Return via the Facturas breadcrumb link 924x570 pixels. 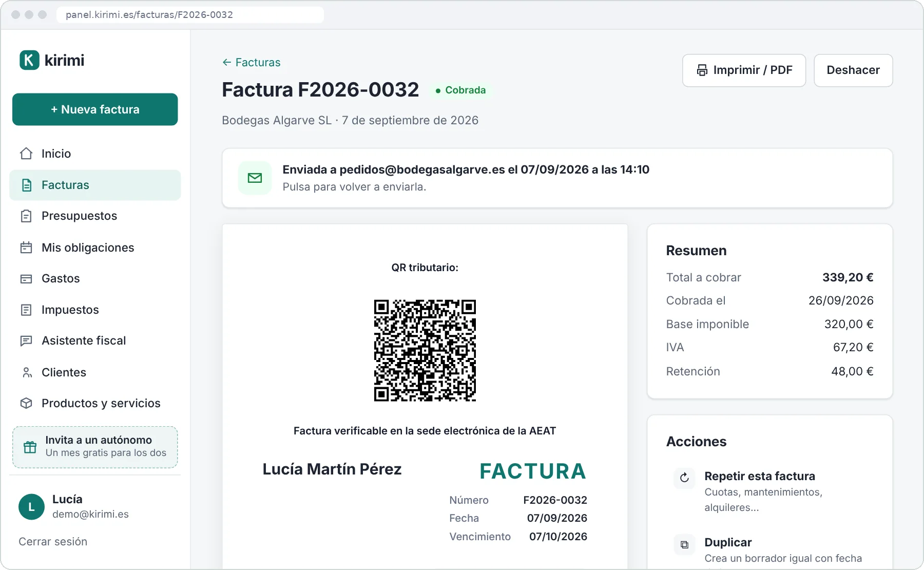pyautogui.click(x=252, y=62)
